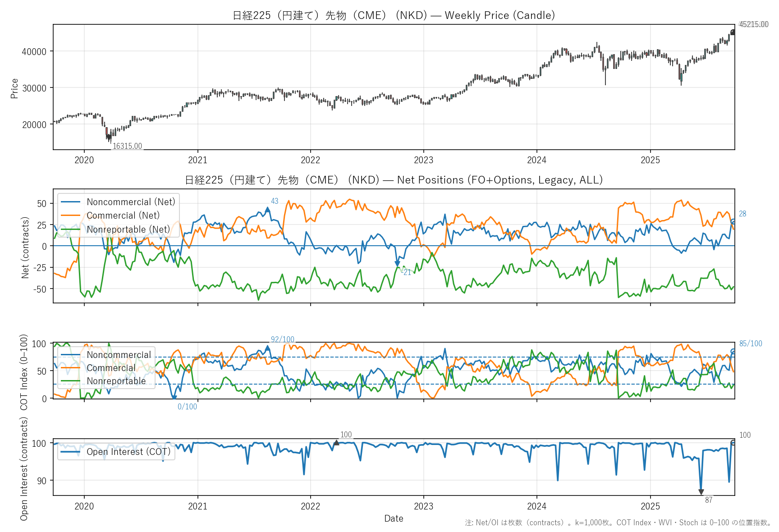Click the 45215.00 latest price marker

pyautogui.click(x=733, y=32)
